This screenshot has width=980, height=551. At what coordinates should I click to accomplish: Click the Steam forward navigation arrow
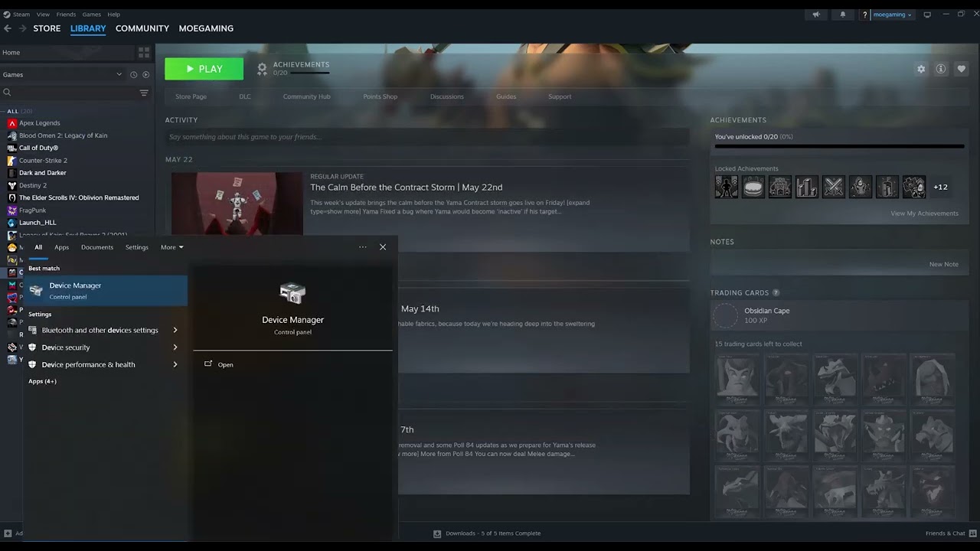(x=22, y=28)
